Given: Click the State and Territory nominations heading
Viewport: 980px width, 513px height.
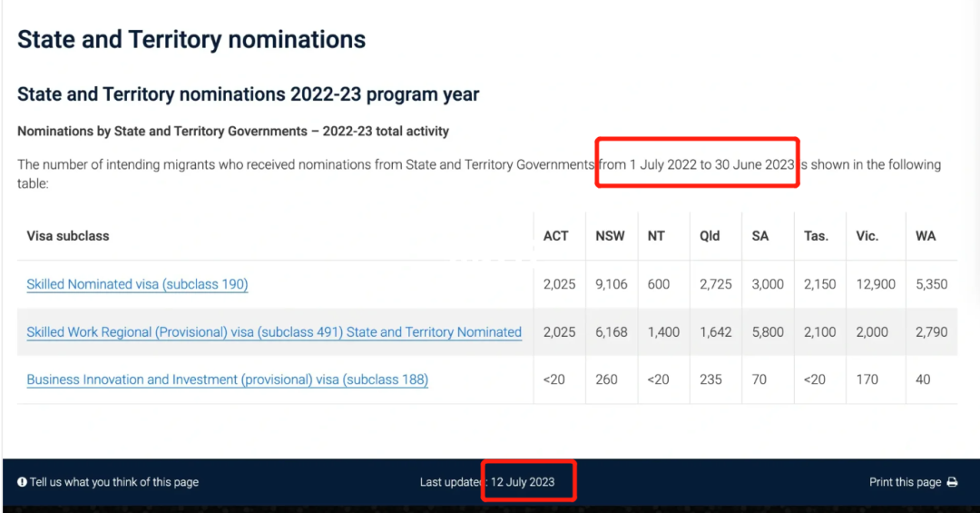Looking at the screenshot, I should point(191,39).
